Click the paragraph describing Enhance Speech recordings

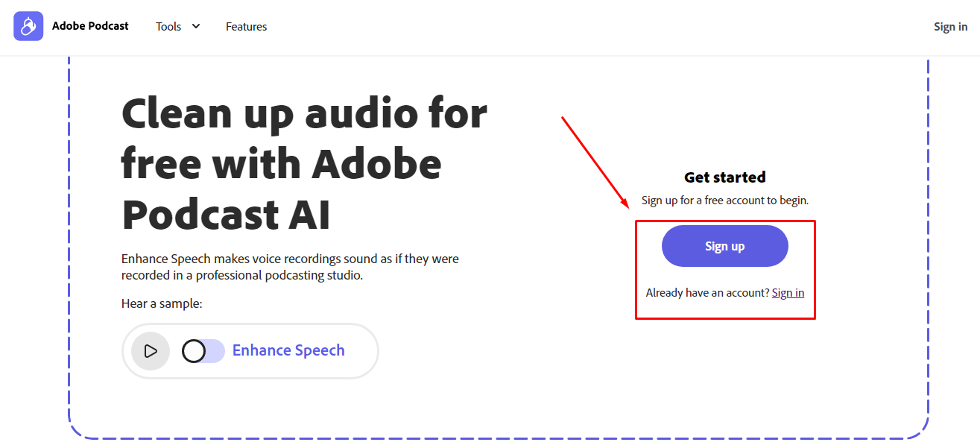[290, 267]
